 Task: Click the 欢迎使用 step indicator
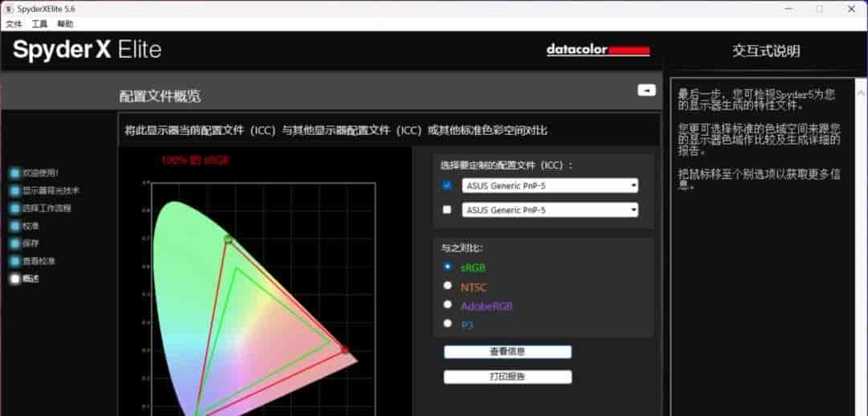click(15, 173)
